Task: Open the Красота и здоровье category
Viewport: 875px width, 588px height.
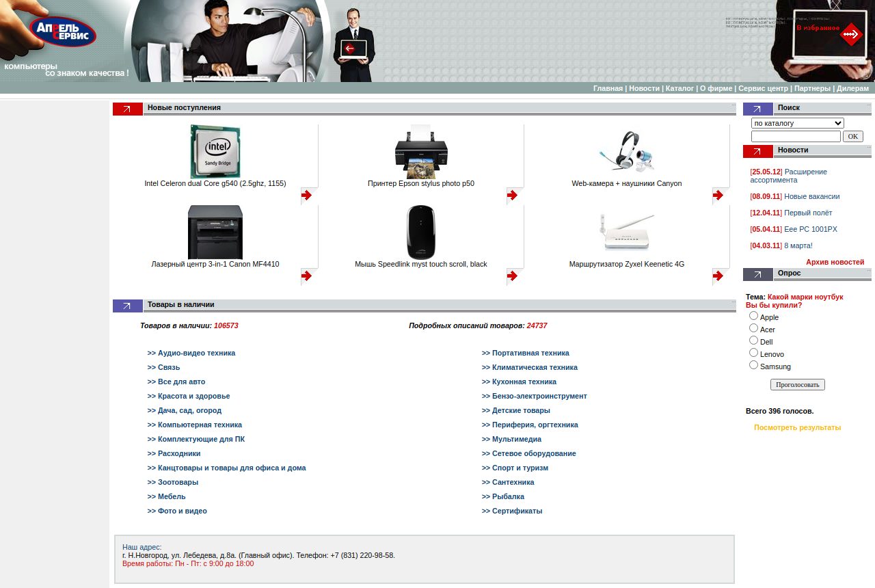Action: click(x=189, y=396)
